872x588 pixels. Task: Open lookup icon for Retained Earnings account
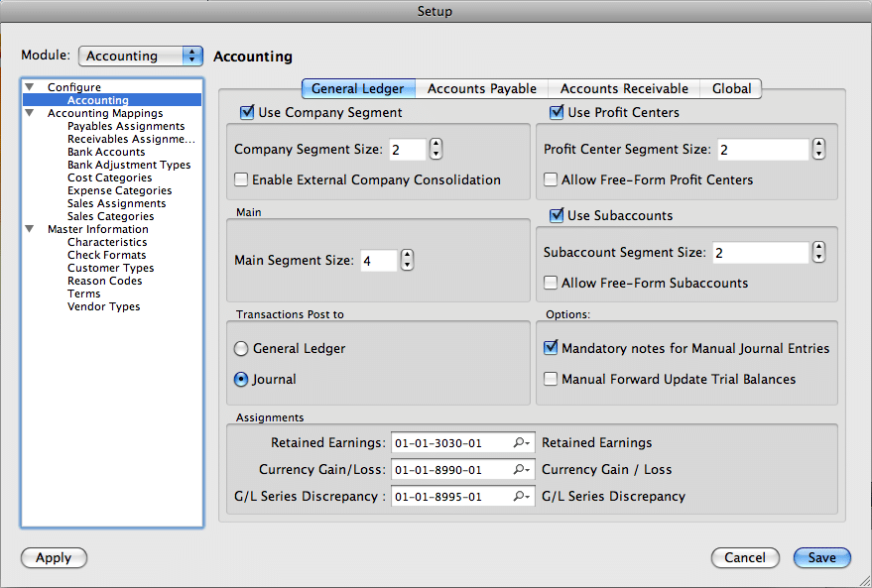(521, 443)
